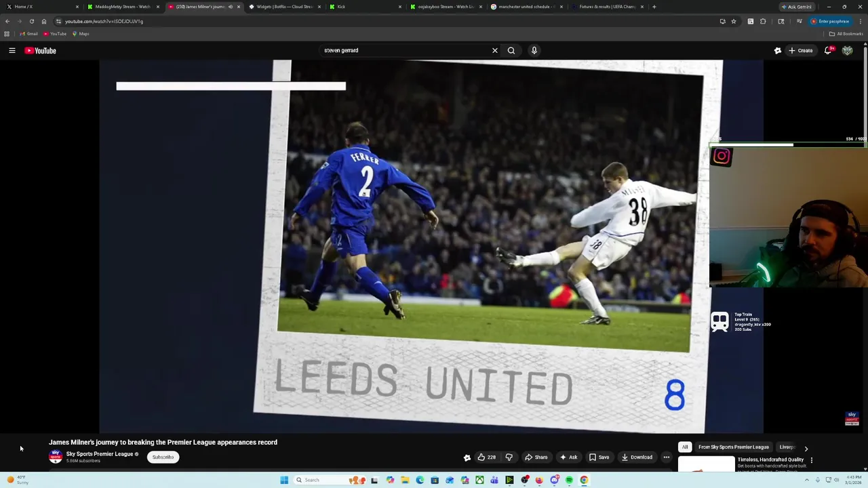Screen dimensions: 868x488
Task: Open the YouTube guide hamburger menu
Action: coord(12,50)
